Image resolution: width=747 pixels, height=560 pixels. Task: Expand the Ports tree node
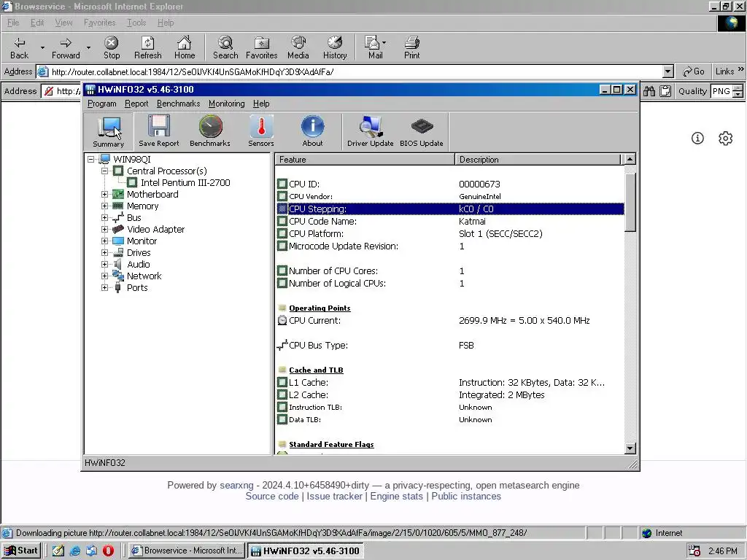tap(105, 287)
